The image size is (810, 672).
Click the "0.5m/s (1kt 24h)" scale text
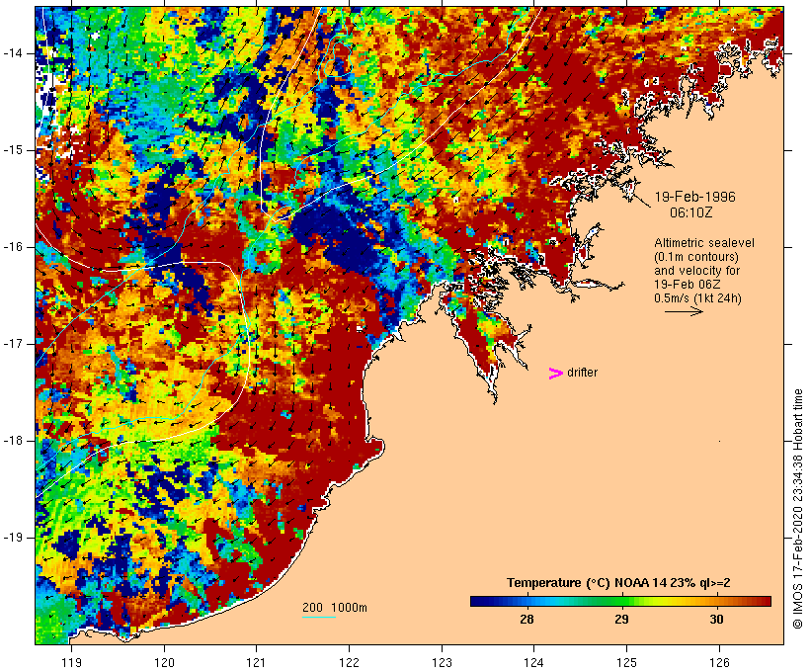pyautogui.click(x=698, y=298)
